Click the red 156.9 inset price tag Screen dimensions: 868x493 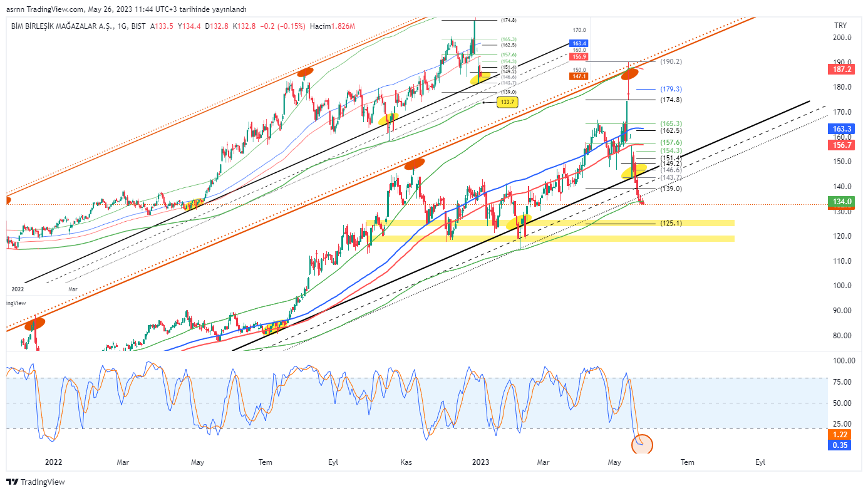579,56
